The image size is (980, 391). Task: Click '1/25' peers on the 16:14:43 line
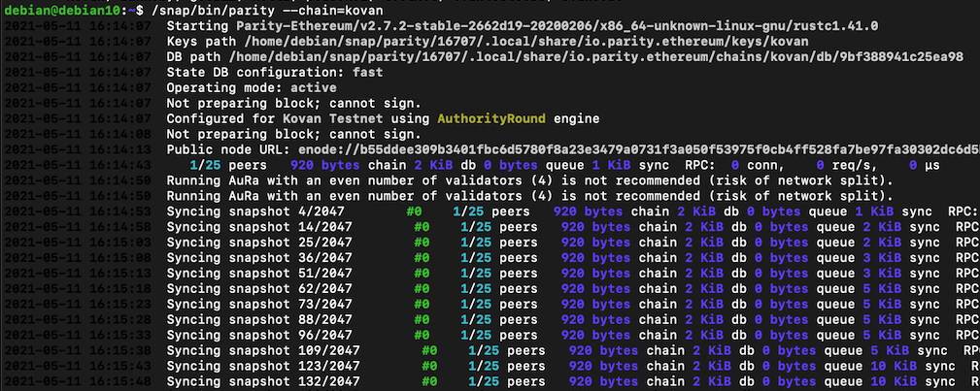[x=205, y=165]
